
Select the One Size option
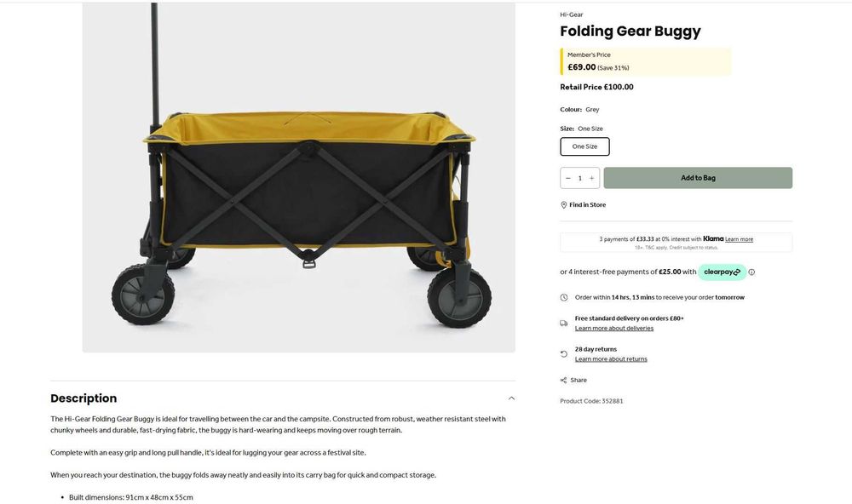tap(584, 146)
